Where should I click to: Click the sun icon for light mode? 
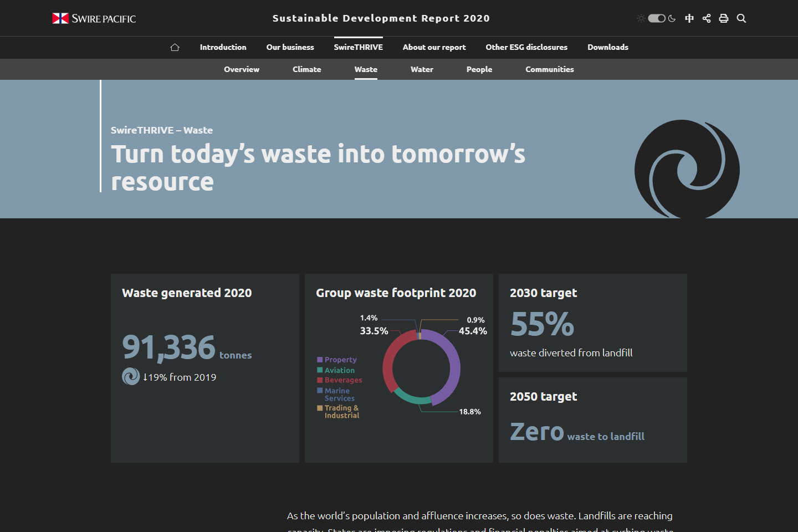(x=641, y=18)
